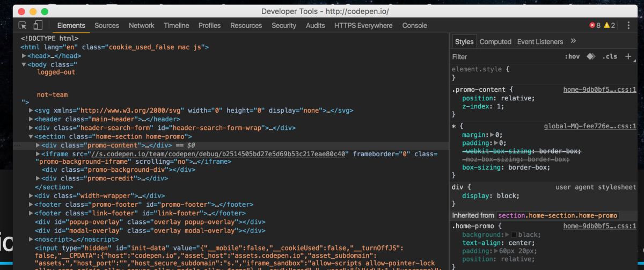Image resolution: width=644 pixels, height=270 pixels.
Task: Click the diamond animation icon in Styles
Action: click(590, 56)
